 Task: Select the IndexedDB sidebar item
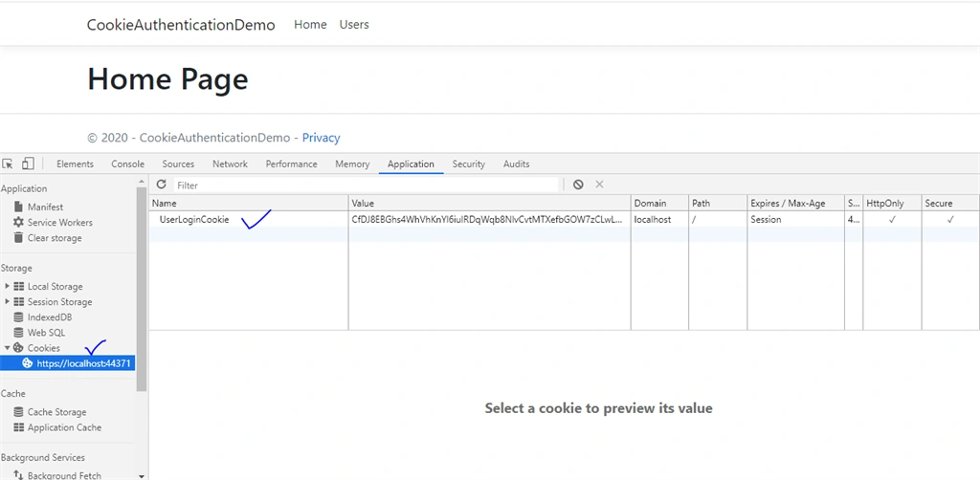click(50, 317)
